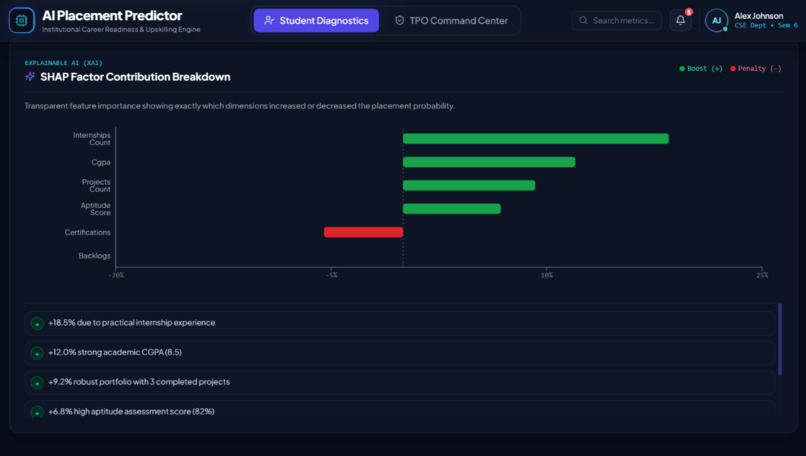Select '+6.8% high aptitude assessment score' row

pyautogui.click(x=400, y=409)
